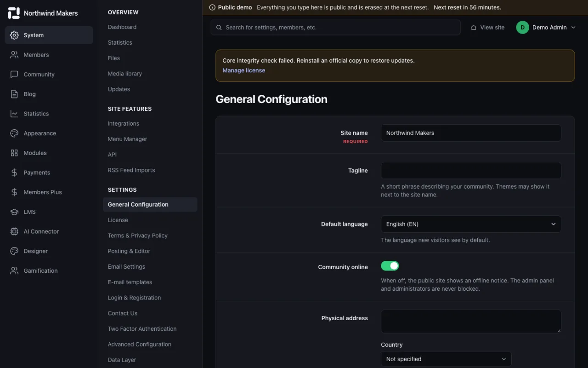Click the 'Core integrity check failed' warning text
The image size is (588, 368).
pos(318,60)
